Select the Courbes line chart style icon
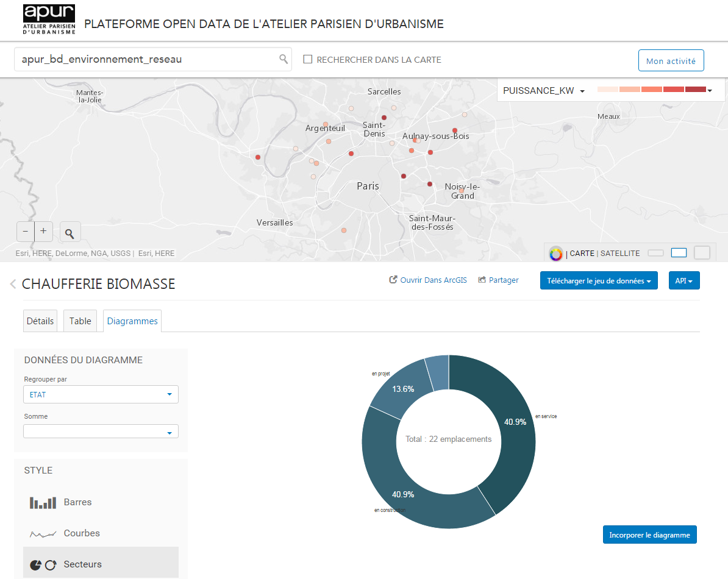728x579 pixels. click(43, 534)
